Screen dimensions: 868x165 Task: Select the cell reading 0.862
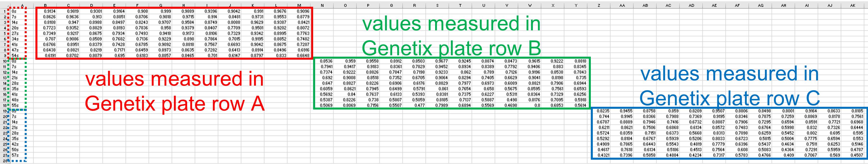(460, 72)
